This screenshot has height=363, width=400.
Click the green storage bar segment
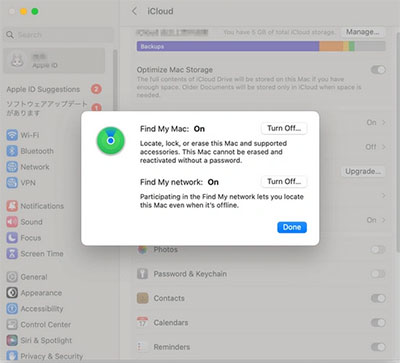352,46
